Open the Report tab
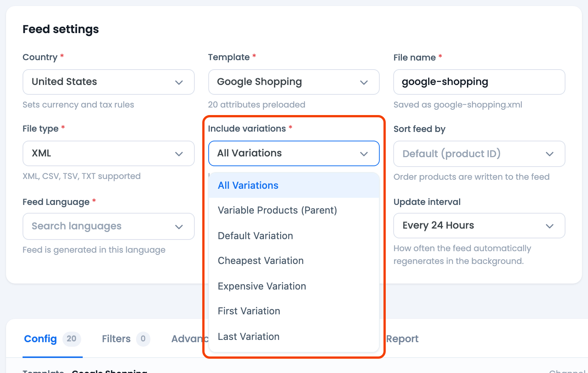 click(402, 339)
